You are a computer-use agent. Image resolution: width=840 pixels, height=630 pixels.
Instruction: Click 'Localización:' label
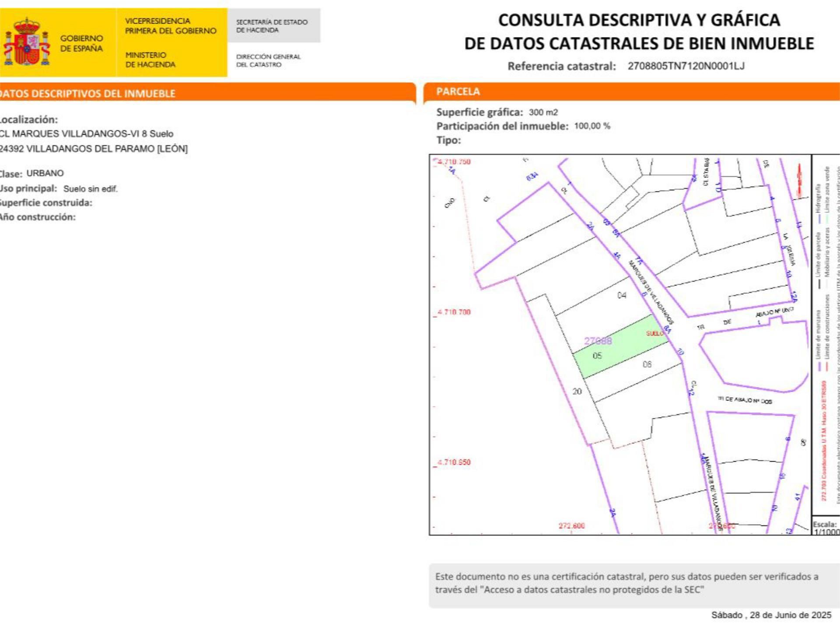tap(28, 119)
